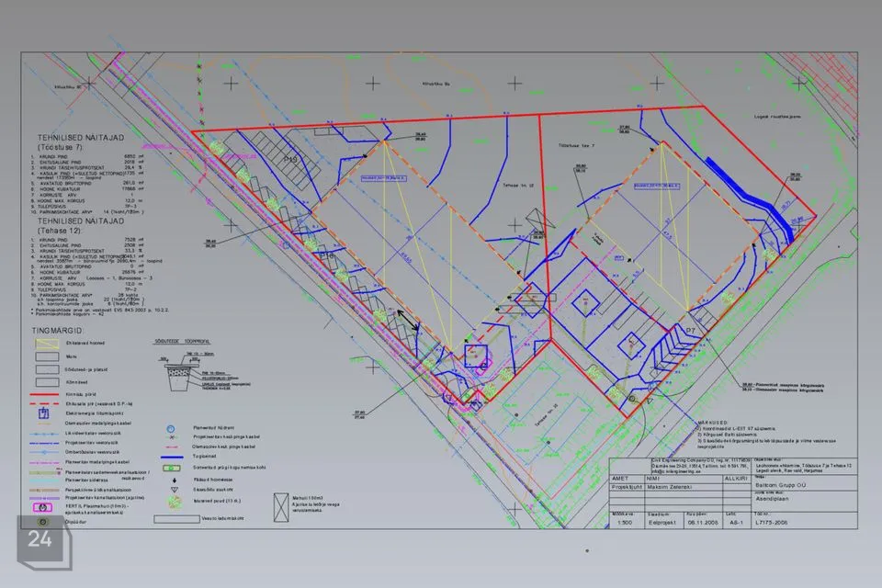This screenshot has height=588, width=882.
Task: Click the 'TEHNILISED NÄITAJAD (Tööstuse 7)' heading
Action: (81, 141)
